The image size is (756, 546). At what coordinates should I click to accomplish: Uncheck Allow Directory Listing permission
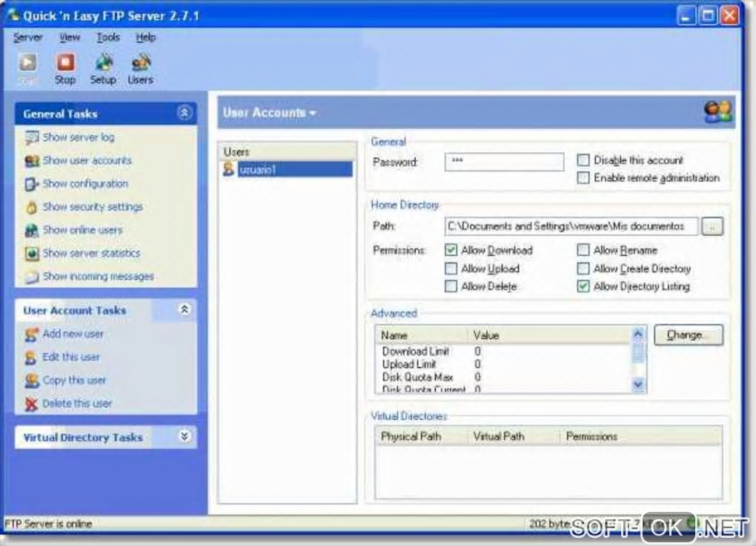[x=583, y=286]
